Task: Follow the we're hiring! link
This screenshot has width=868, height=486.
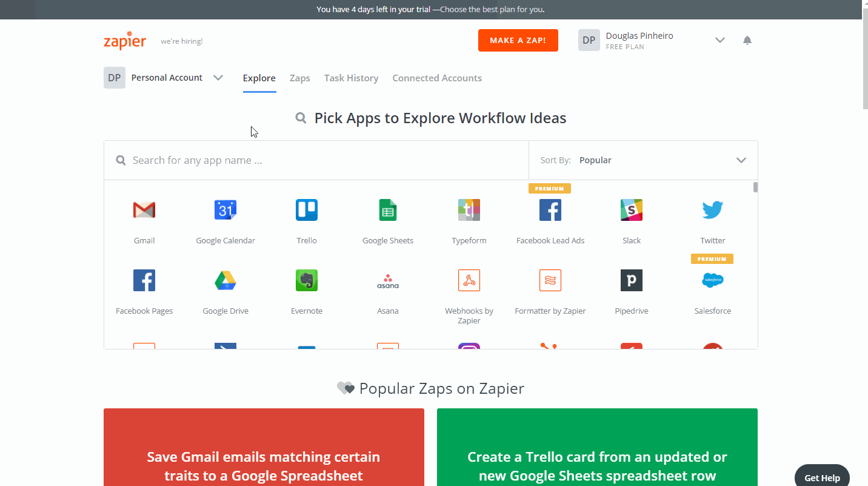Action: tap(182, 41)
